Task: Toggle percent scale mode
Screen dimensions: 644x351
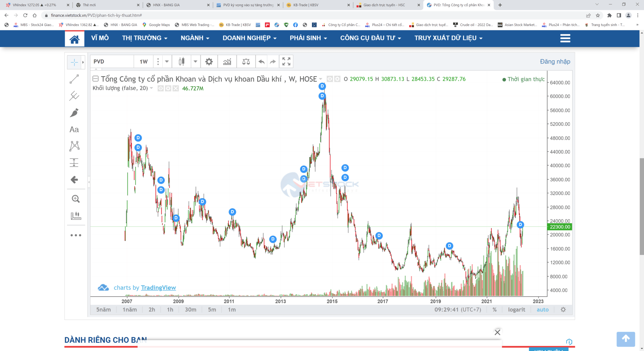Action: tap(494, 310)
